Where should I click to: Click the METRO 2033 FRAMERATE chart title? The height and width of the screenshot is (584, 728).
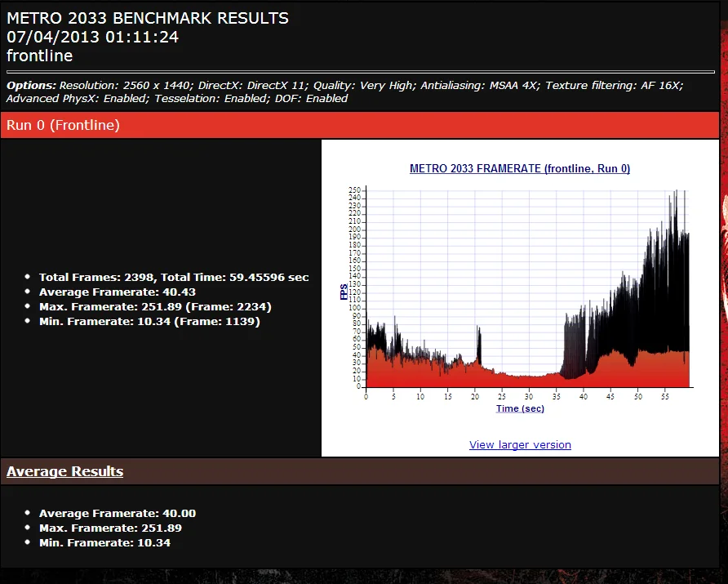pos(520,168)
